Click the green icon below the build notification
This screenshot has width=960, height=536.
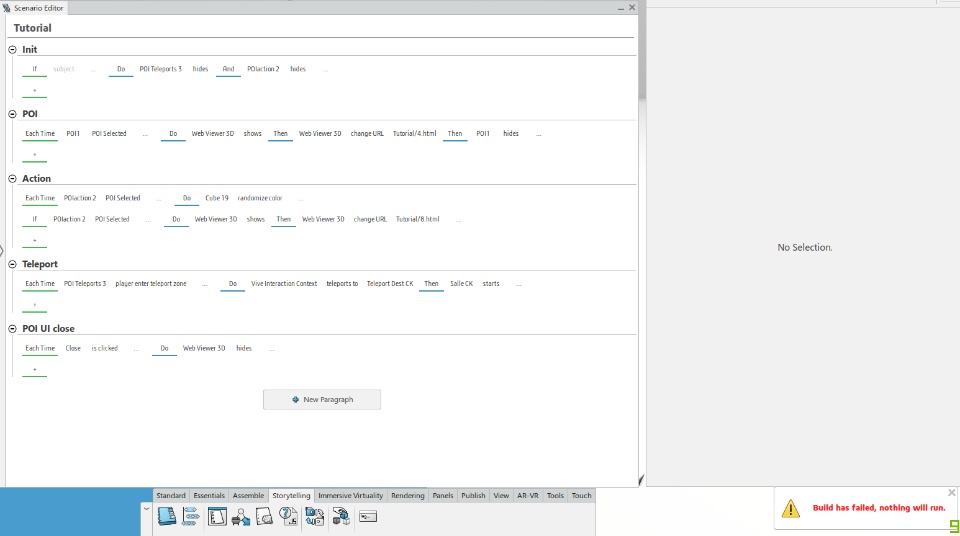pyautogui.click(x=954, y=526)
